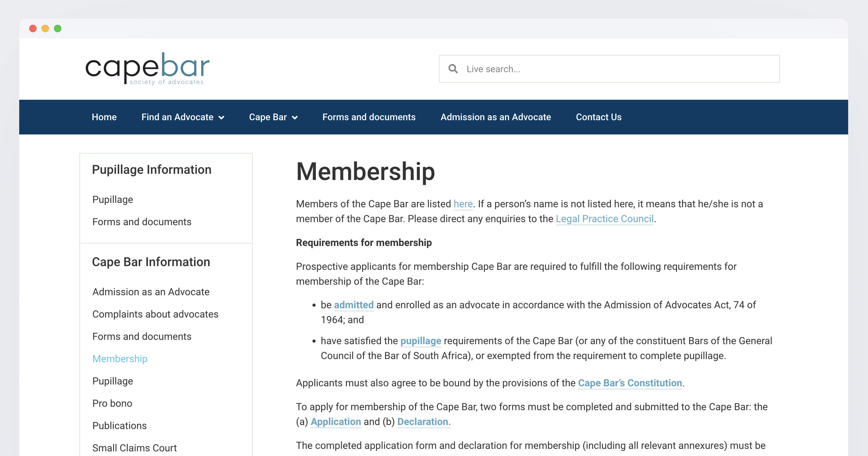Click the green maximize window button
Image resolution: width=868 pixels, height=456 pixels.
click(x=58, y=28)
